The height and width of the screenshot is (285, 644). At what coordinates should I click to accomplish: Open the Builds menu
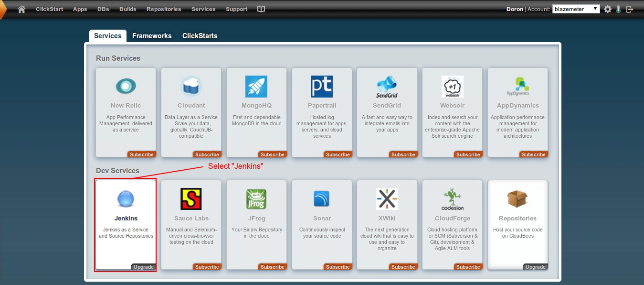click(128, 9)
